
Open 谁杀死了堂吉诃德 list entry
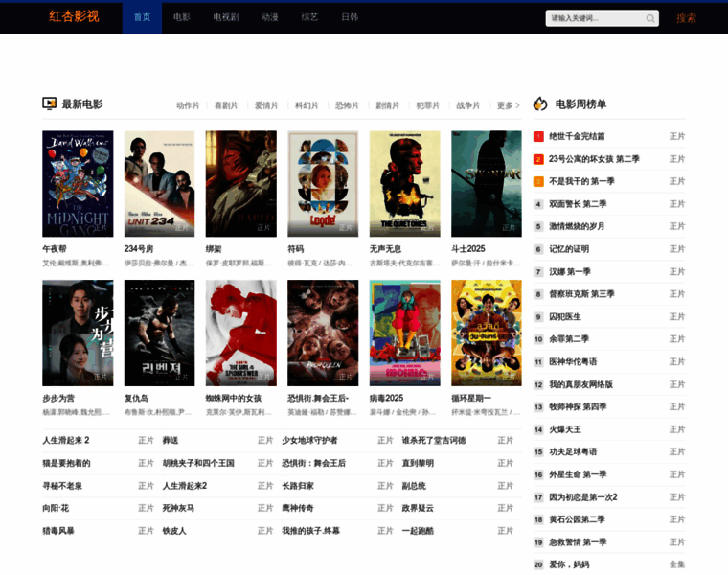coord(434,440)
